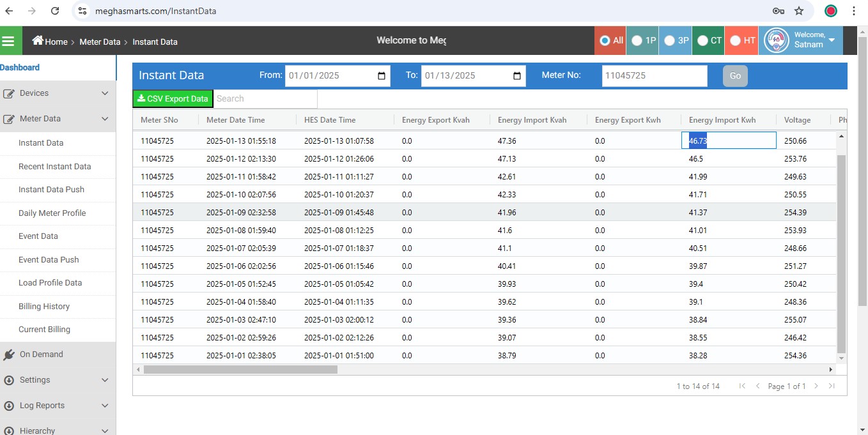Sort by Meter Date Time column header
The height and width of the screenshot is (435, 868).
coord(235,120)
